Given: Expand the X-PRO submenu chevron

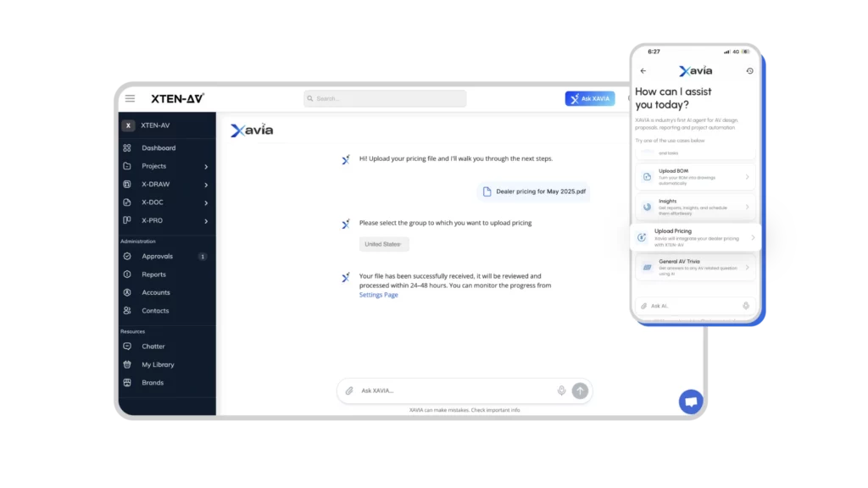Looking at the screenshot, I should coord(206,221).
